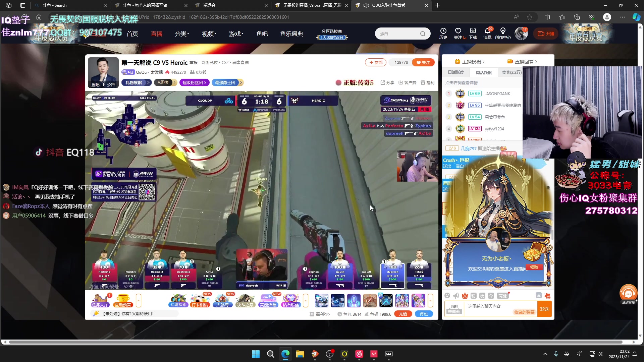Toggle browser favorite star for this page
Viewport: 644px width, 362px height.
(530, 17)
